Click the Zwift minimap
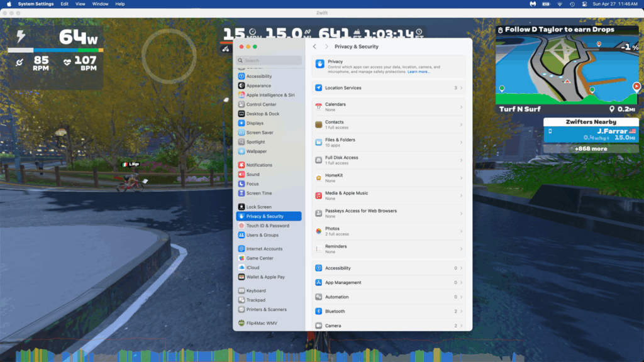Image resolution: width=644 pixels, height=362 pixels. (567, 69)
